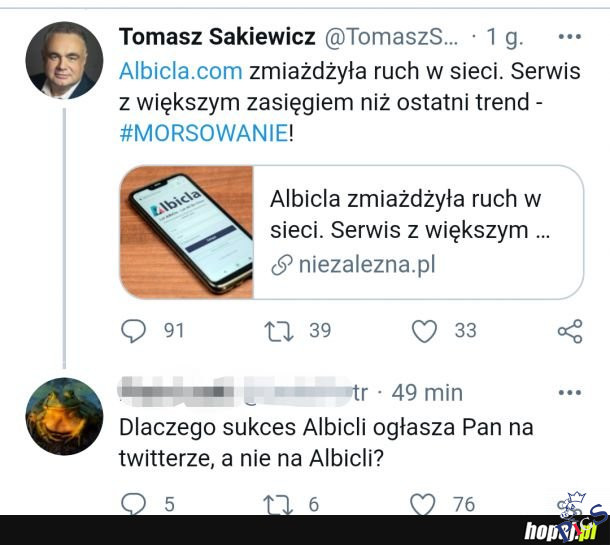Retweet Tomasz Sakiewicz's Albicla tweet
This screenshot has height=545, width=610.
pos(279,331)
